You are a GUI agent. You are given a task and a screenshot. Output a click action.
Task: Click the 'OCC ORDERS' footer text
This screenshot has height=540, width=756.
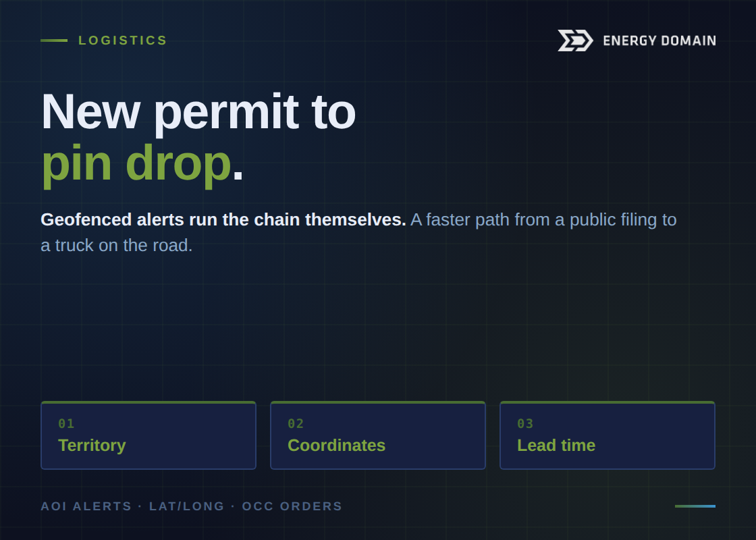[292, 506]
